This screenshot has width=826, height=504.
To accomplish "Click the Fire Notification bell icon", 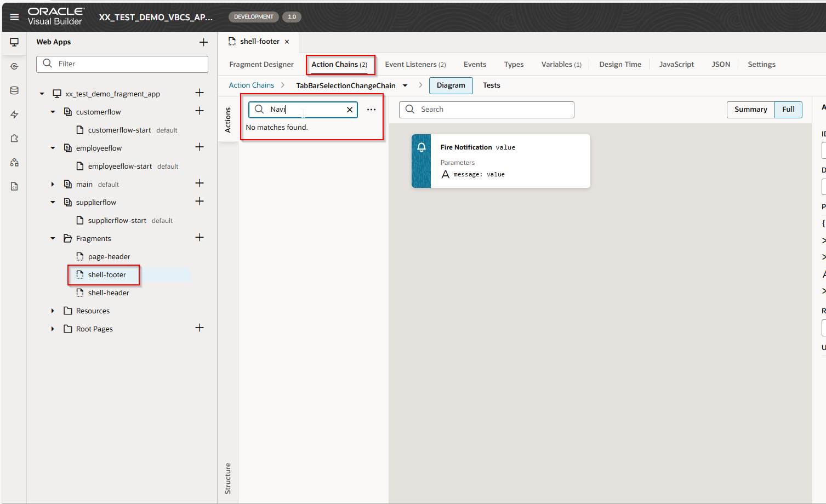I will tap(421, 147).
